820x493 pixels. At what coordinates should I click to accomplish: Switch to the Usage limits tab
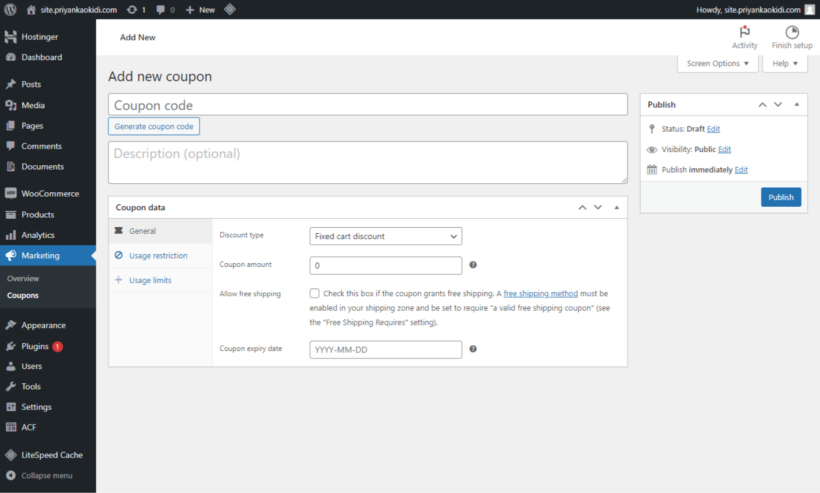pyautogui.click(x=150, y=280)
